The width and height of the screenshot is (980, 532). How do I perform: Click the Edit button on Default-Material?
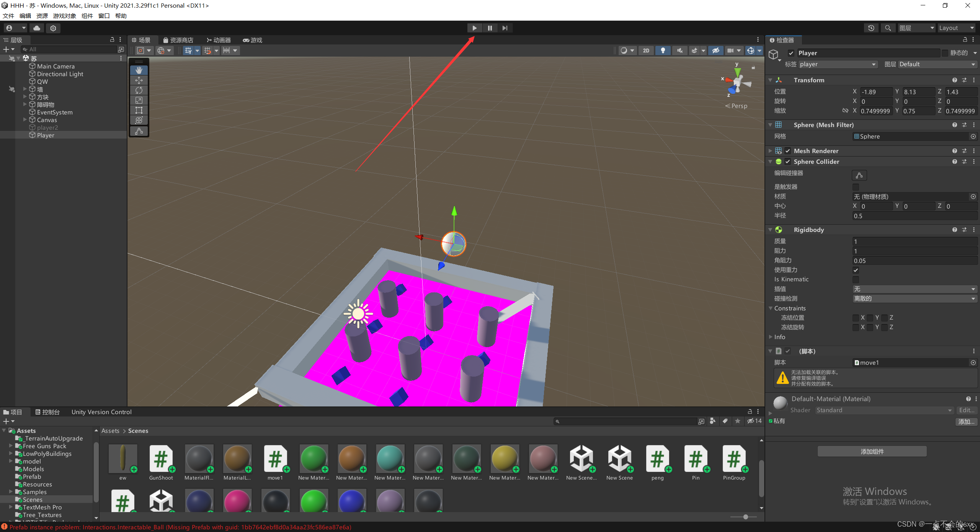click(967, 410)
